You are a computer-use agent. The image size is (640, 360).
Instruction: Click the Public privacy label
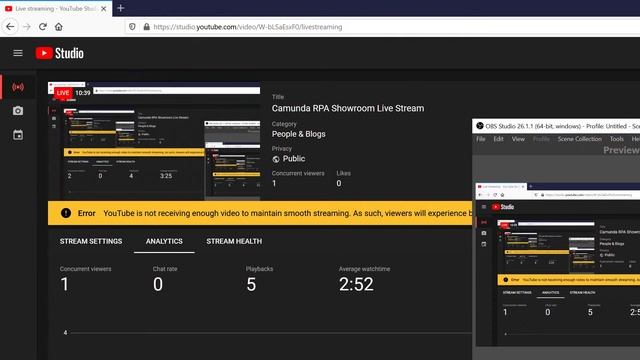tap(294, 159)
